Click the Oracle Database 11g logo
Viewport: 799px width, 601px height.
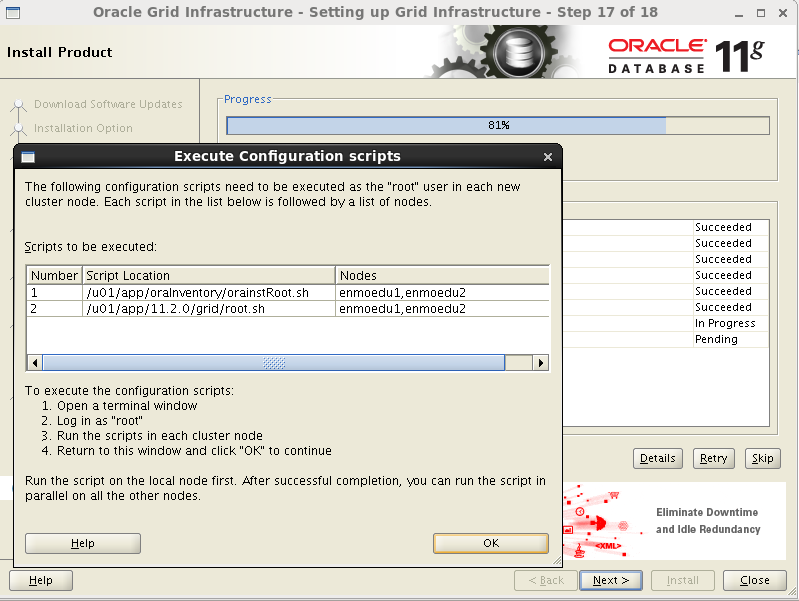click(x=686, y=56)
